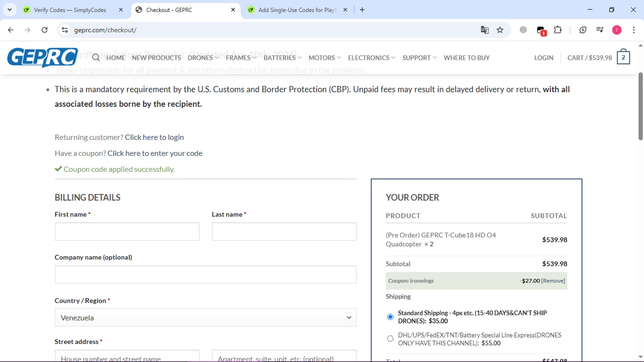
Task: Close the Verify Codes tab
Action: 121,10
